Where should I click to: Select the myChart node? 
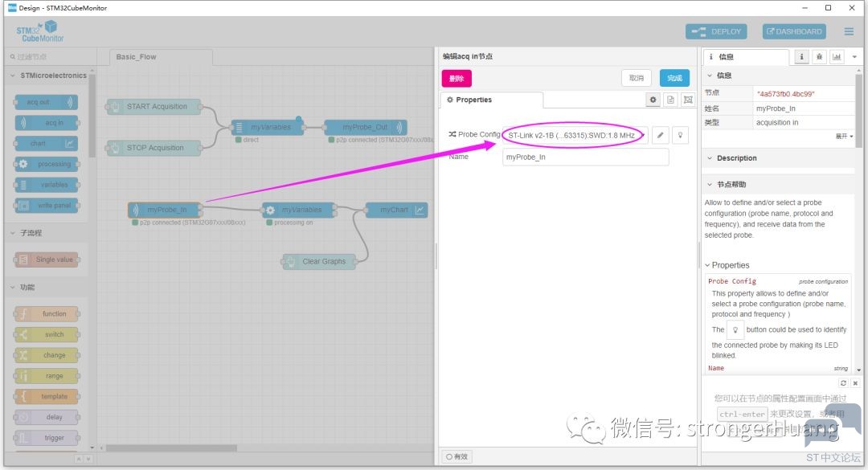click(396, 210)
